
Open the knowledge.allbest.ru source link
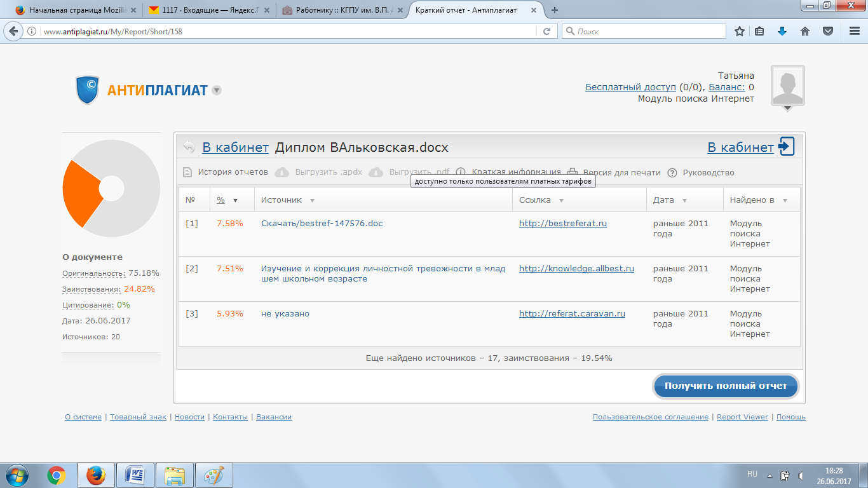576,268
